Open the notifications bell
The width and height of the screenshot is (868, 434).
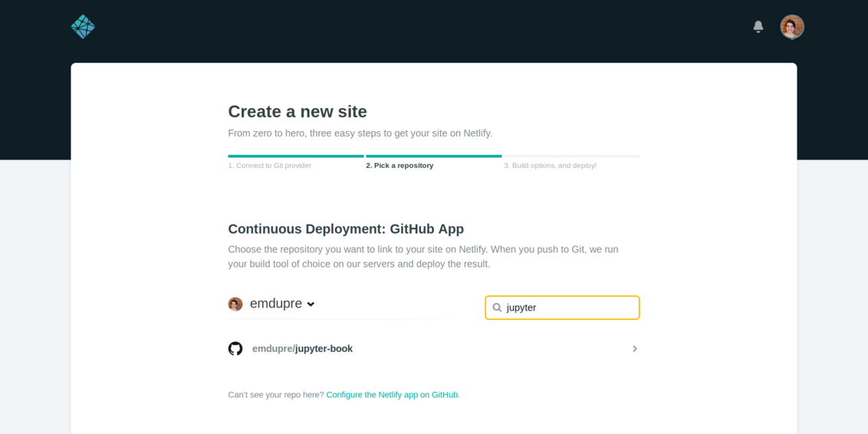pos(758,27)
